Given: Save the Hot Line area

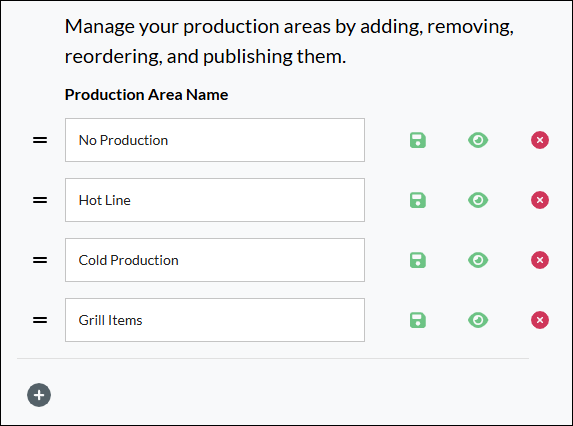Looking at the screenshot, I should [x=418, y=200].
